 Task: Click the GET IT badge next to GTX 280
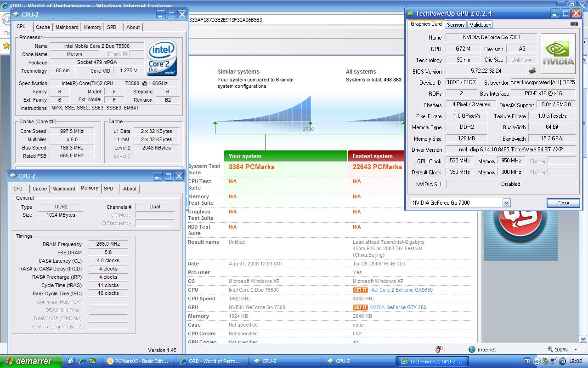[x=360, y=307]
